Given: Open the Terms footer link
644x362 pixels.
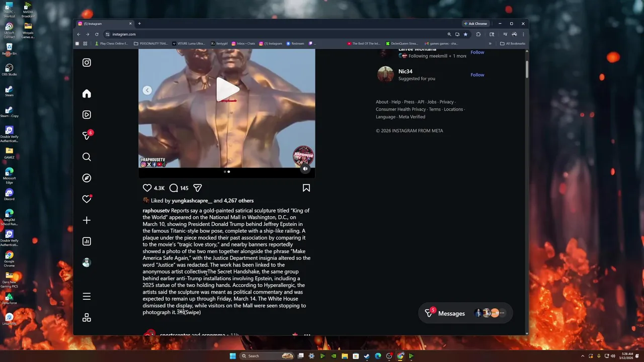Looking at the screenshot, I should click(435, 109).
